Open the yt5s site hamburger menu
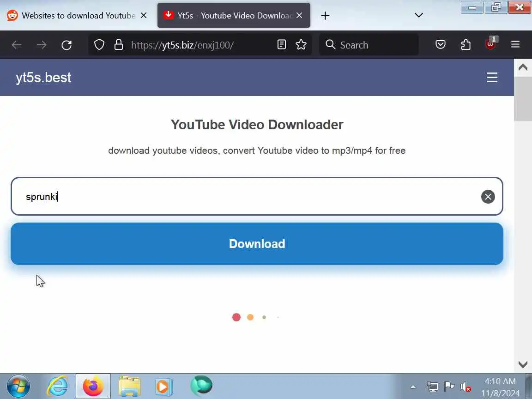 point(492,78)
